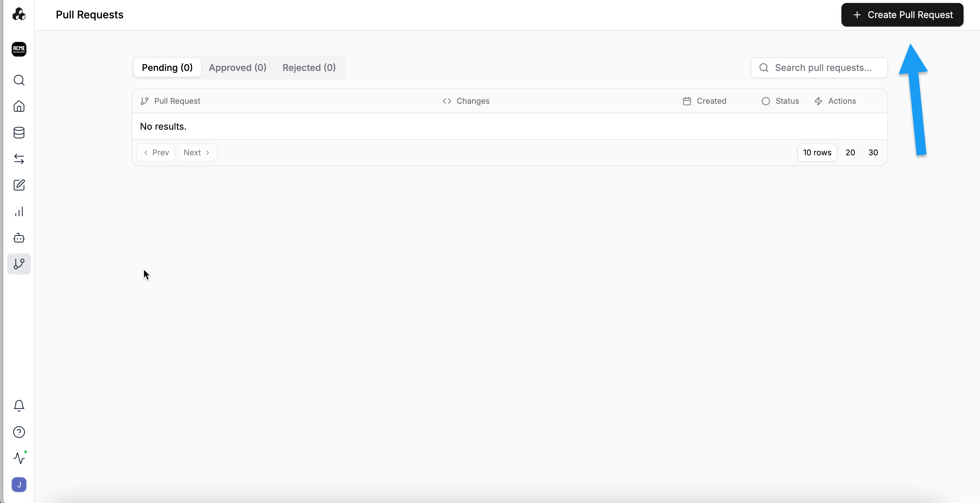Viewport: 980px width, 503px height.
Task: Go to Home via sidebar house icon
Action: click(19, 106)
